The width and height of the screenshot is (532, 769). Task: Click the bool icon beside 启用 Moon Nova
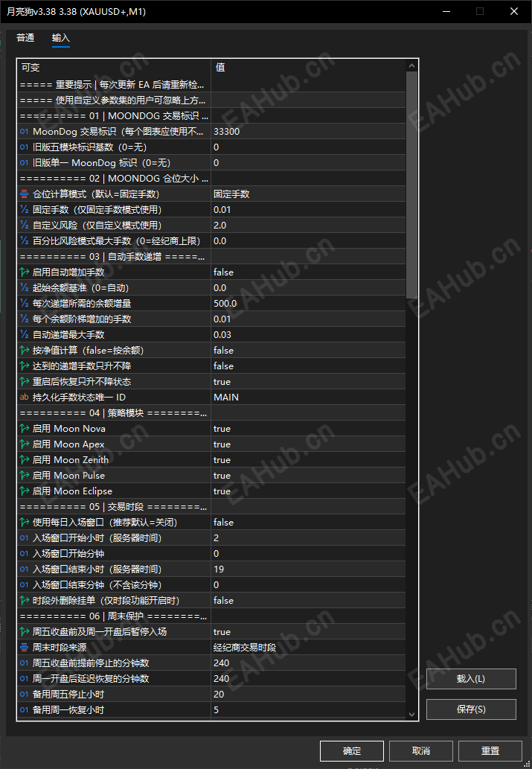[x=24, y=429]
